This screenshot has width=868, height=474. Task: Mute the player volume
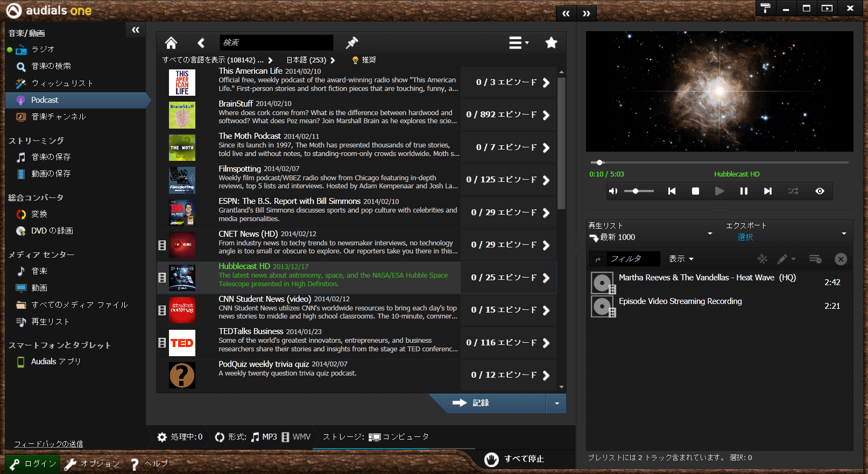(612, 191)
